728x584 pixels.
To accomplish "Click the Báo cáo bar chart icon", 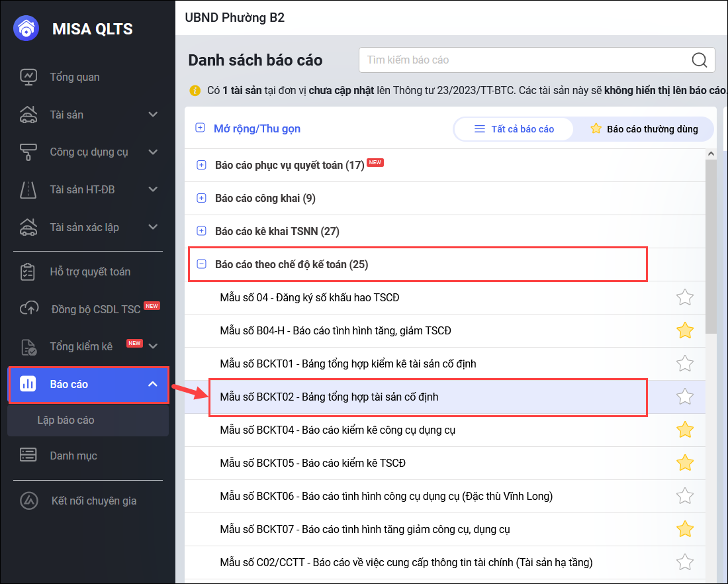I will tap(28, 384).
